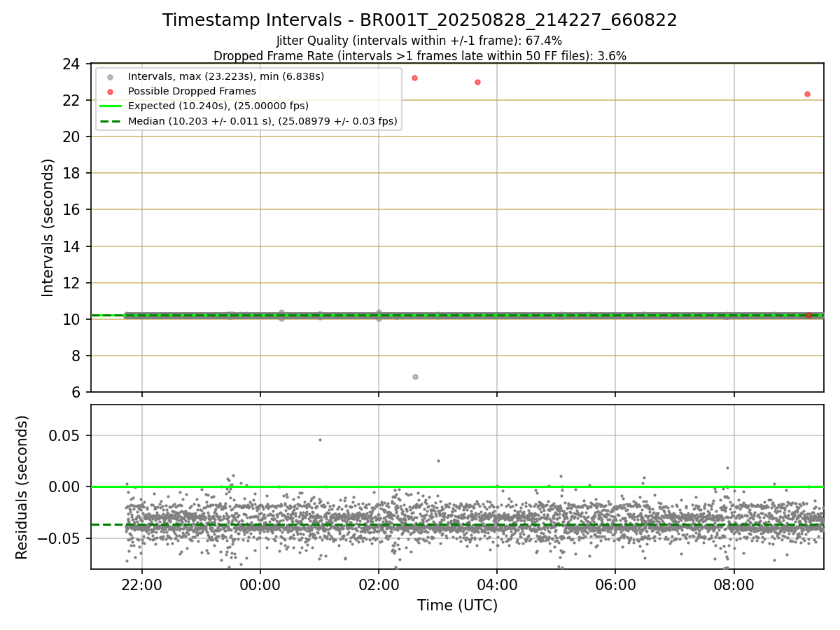Viewport: 840px width, 630px height.
Task: Click the '22:00' x-axis tick label
Action: [142, 585]
